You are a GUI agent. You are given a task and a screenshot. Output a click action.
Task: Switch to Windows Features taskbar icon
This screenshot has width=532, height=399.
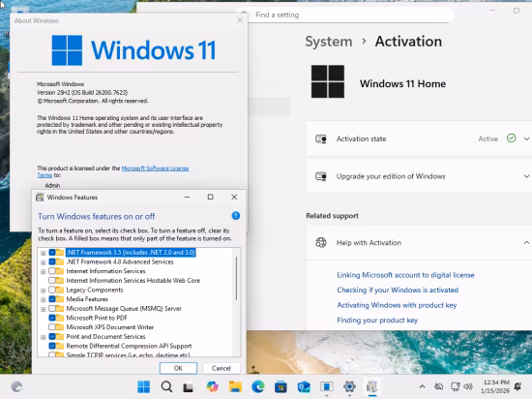[x=372, y=386]
